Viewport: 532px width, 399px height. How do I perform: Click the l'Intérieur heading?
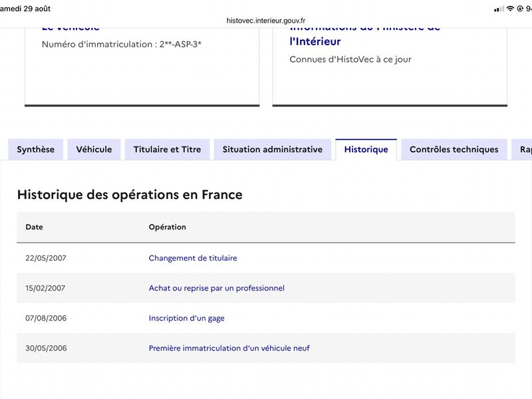[x=315, y=41]
